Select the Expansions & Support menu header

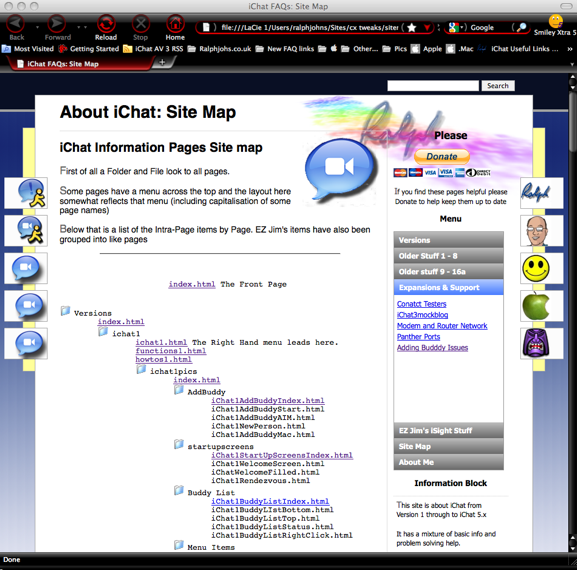point(449,287)
